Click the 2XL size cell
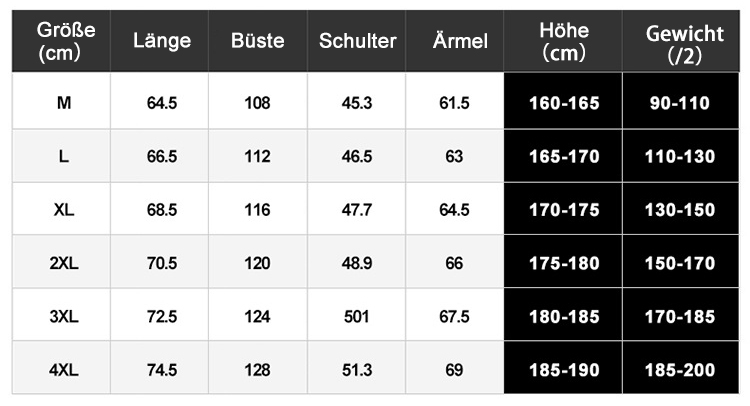The image size is (750, 406). click(x=64, y=263)
